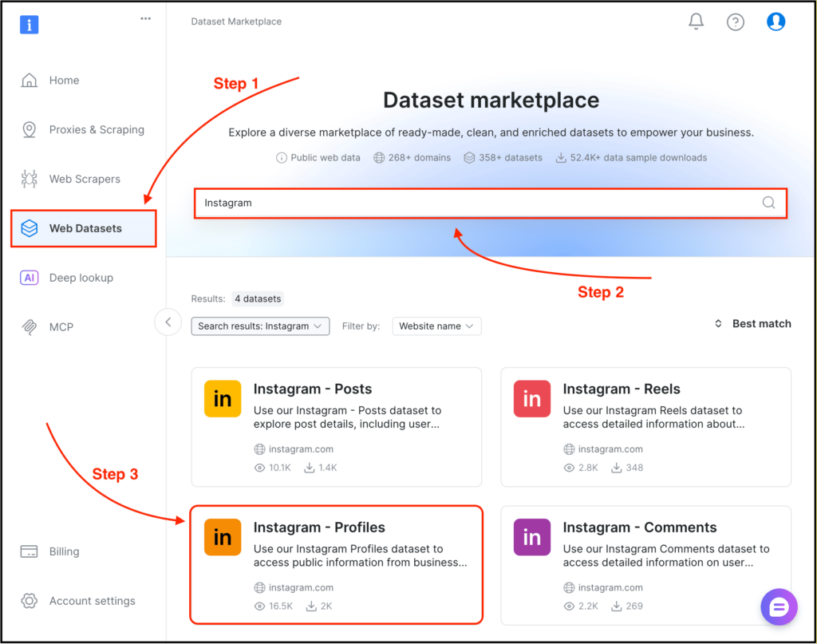Open Proxies & Scraping section
The image size is (817, 644).
coord(97,130)
